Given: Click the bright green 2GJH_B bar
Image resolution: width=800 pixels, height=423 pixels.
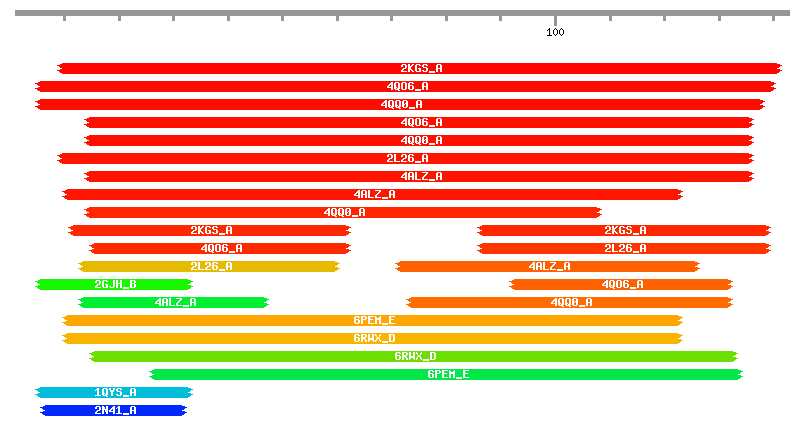Looking at the screenshot, I should (114, 284).
